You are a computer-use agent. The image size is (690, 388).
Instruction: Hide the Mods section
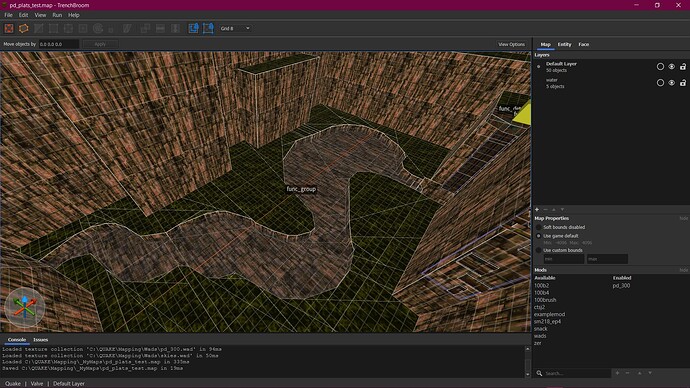683,270
